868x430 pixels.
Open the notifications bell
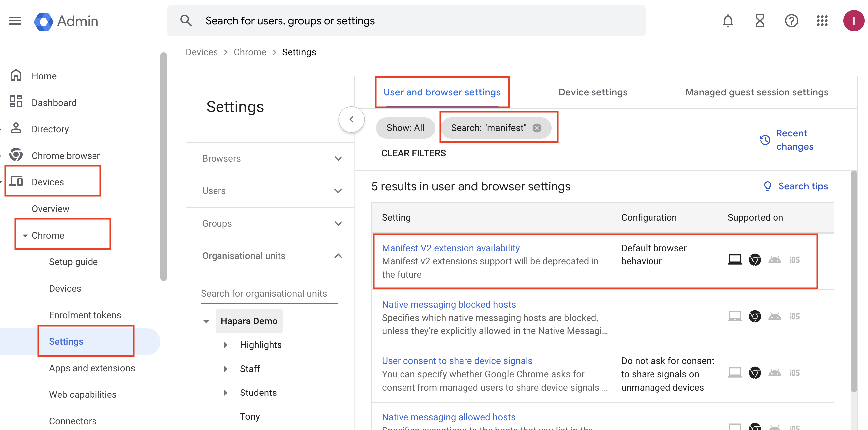coord(728,21)
